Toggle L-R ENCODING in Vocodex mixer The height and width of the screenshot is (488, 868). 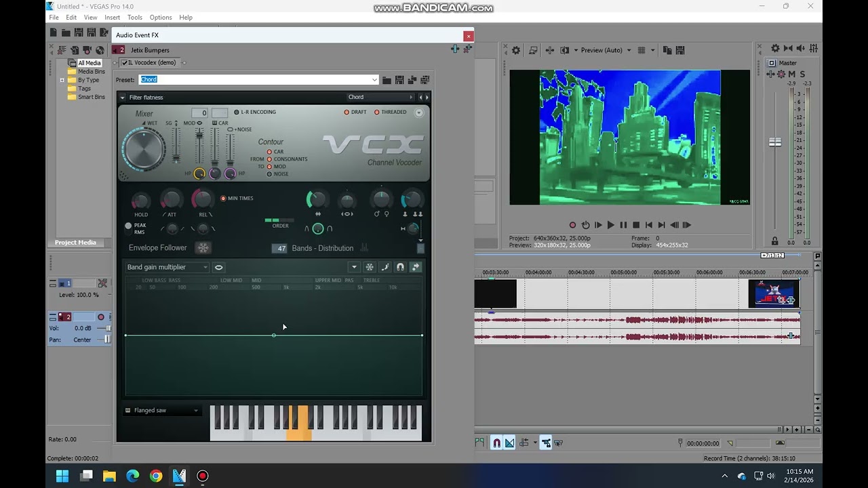tap(237, 113)
